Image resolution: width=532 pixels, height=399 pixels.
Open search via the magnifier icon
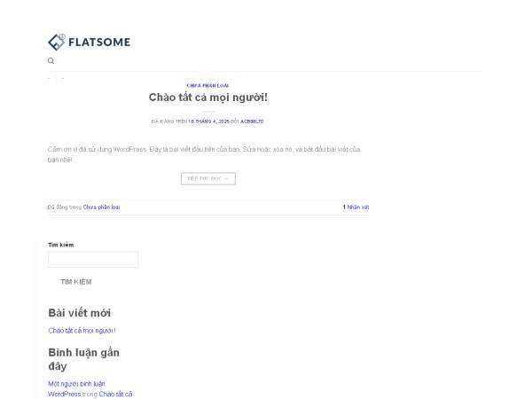tap(51, 61)
